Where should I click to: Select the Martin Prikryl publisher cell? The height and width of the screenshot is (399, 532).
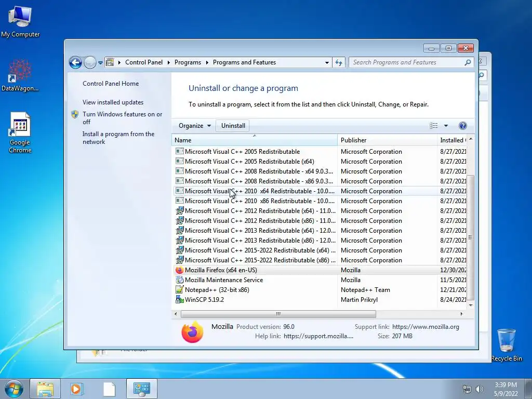359,300
